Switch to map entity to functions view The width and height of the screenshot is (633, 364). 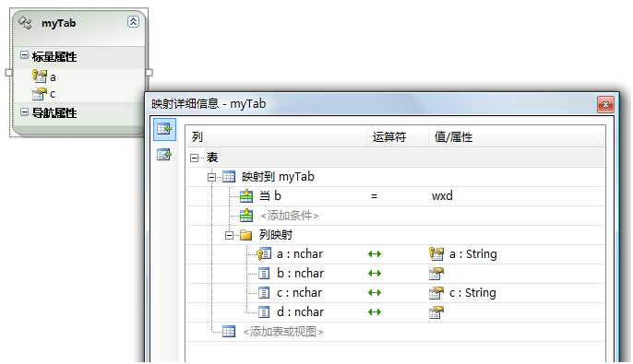pyautogui.click(x=164, y=154)
